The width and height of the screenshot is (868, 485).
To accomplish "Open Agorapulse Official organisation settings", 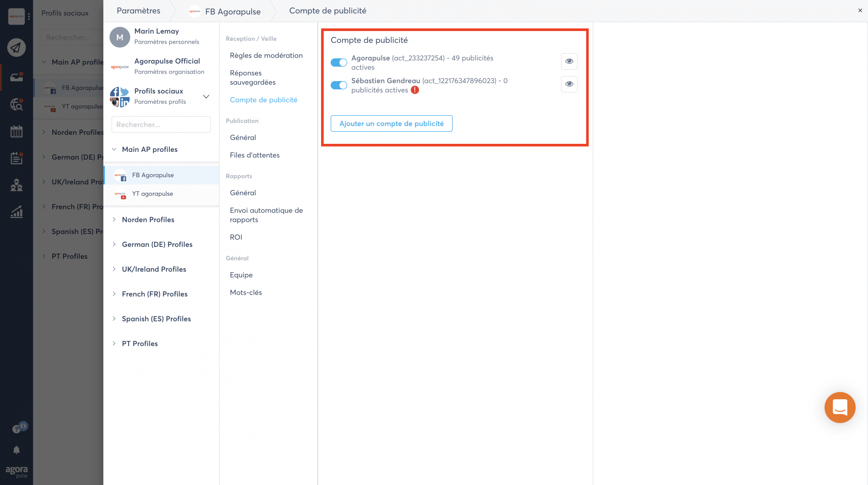I will (161, 66).
